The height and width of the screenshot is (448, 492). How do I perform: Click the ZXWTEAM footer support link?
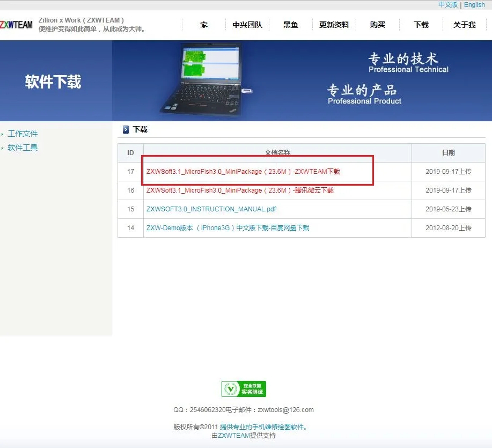[234, 436]
